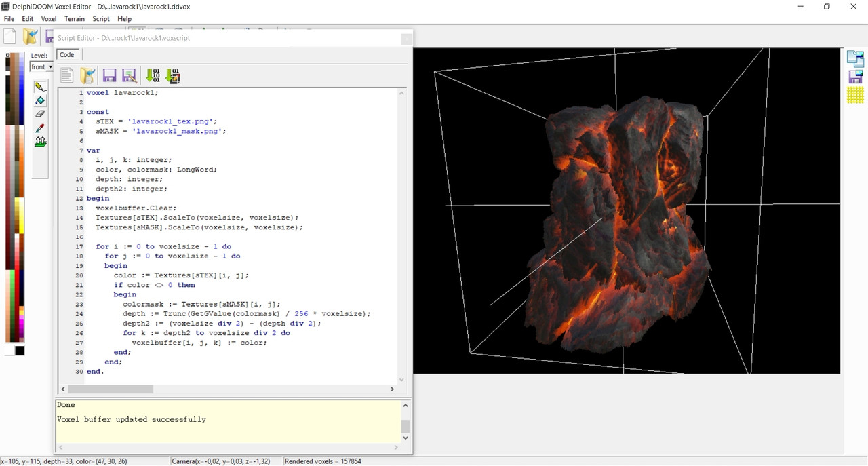Click the compile script binary-arrow icon
Image resolution: width=868 pixels, height=466 pixels.
point(153,75)
